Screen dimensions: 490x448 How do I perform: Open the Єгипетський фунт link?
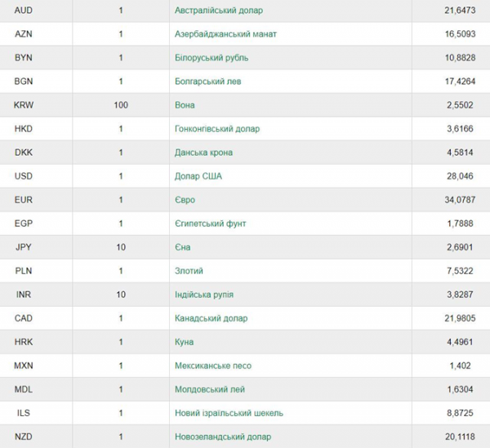[211, 224]
